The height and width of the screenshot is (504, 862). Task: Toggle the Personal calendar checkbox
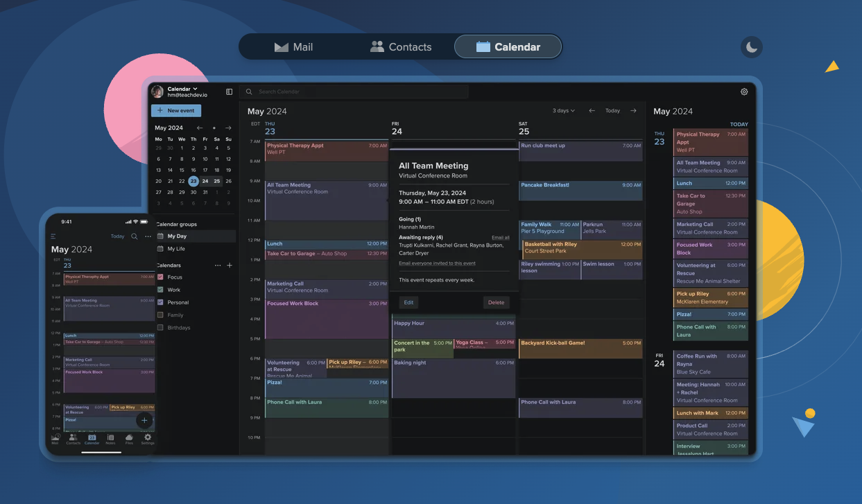click(160, 302)
